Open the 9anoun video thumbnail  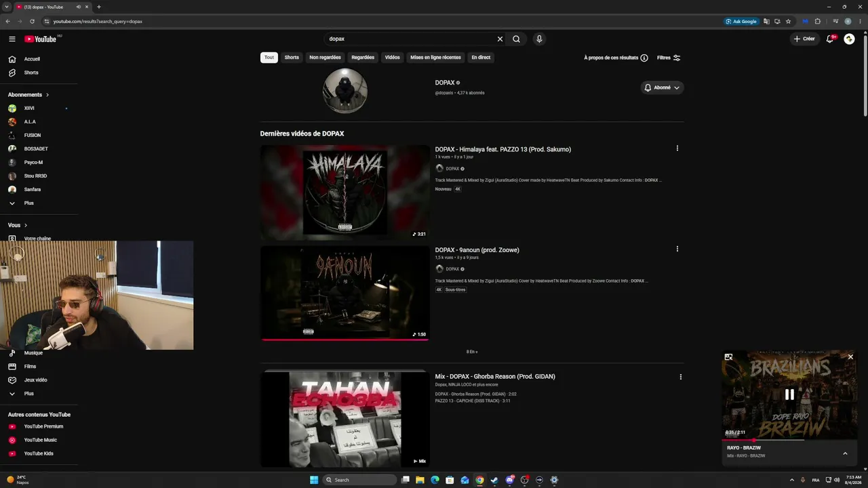click(x=345, y=293)
